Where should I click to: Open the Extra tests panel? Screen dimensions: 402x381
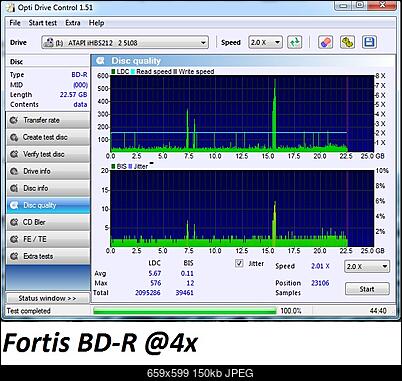point(48,256)
